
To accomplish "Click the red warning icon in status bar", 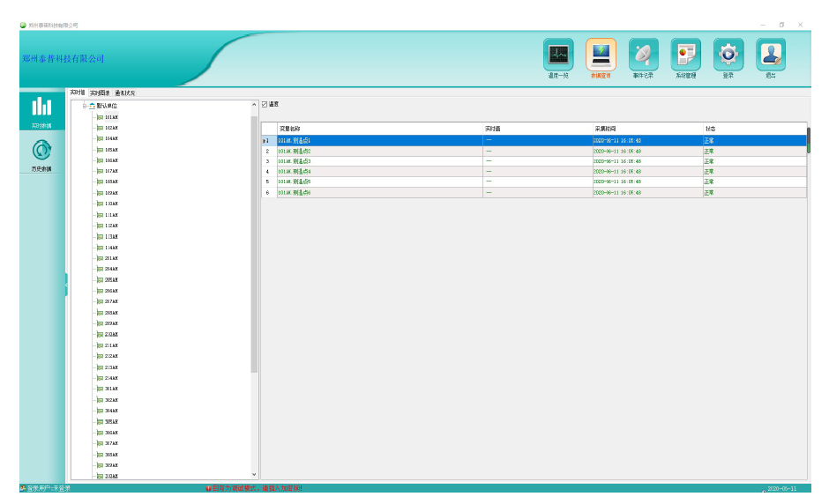I will tap(208, 489).
